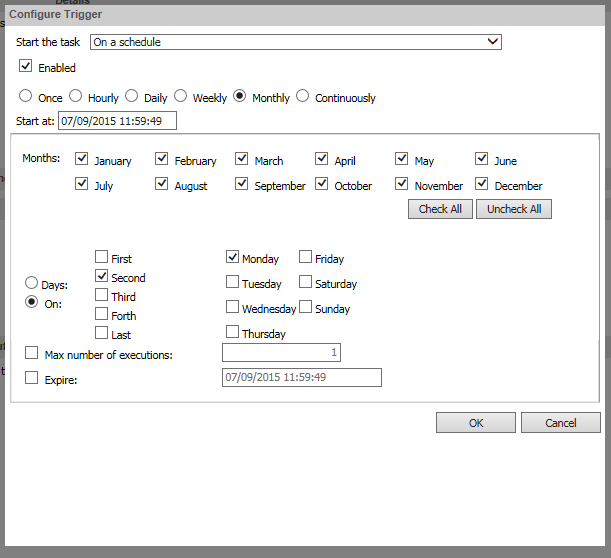Viewport: 611px width, 558px height.
Task: Click the Start at date field
Action: point(117,120)
